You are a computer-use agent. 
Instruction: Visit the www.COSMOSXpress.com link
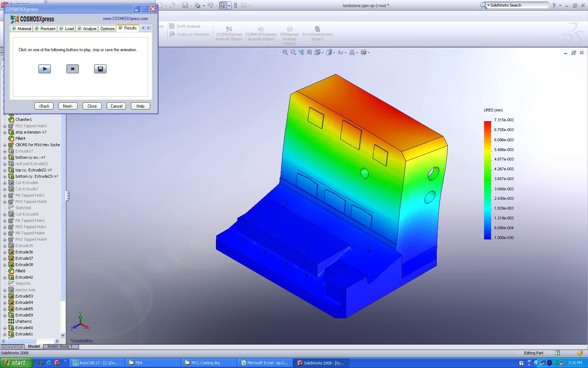point(126,19)
